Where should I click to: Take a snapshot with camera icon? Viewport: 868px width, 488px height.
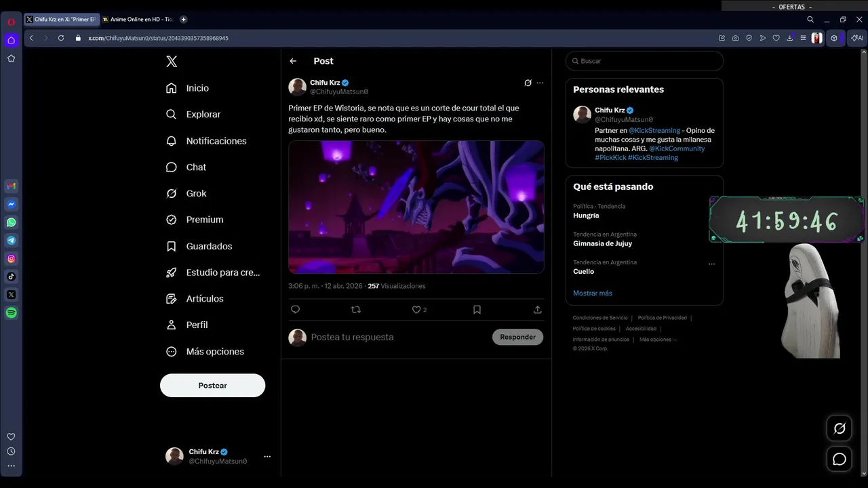[736, 38]
